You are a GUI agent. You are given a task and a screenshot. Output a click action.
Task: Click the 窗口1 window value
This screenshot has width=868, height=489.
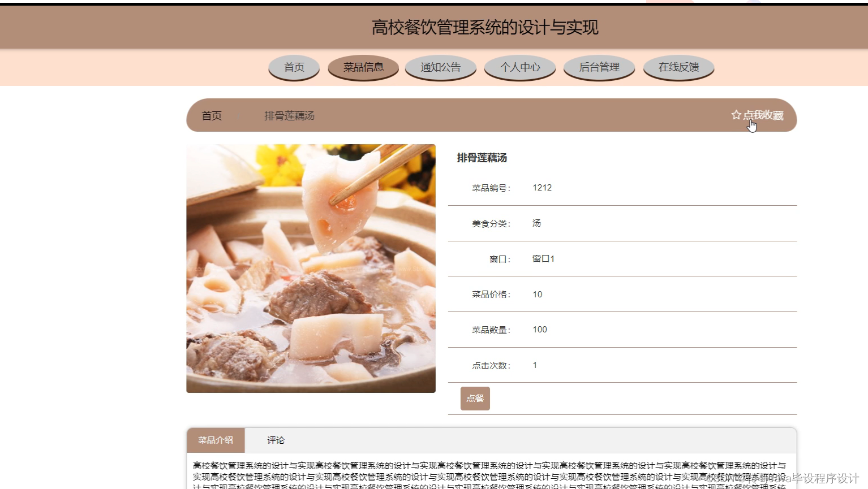click(543, 258)
